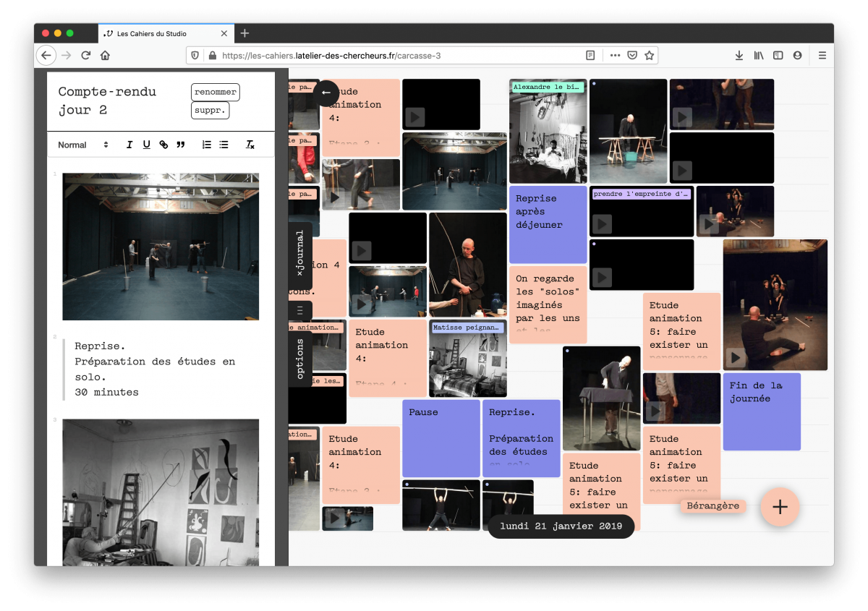Open the Firefox account icon
The width and height of the screenshot is (868, 611).
click(x=797, y=55)
